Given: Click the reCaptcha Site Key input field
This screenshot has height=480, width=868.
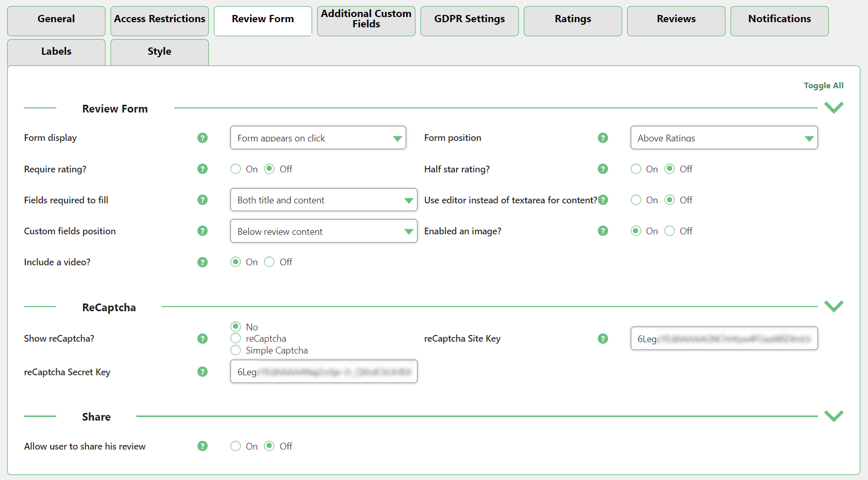Looking at the screenshot, I should pos(723,339).
